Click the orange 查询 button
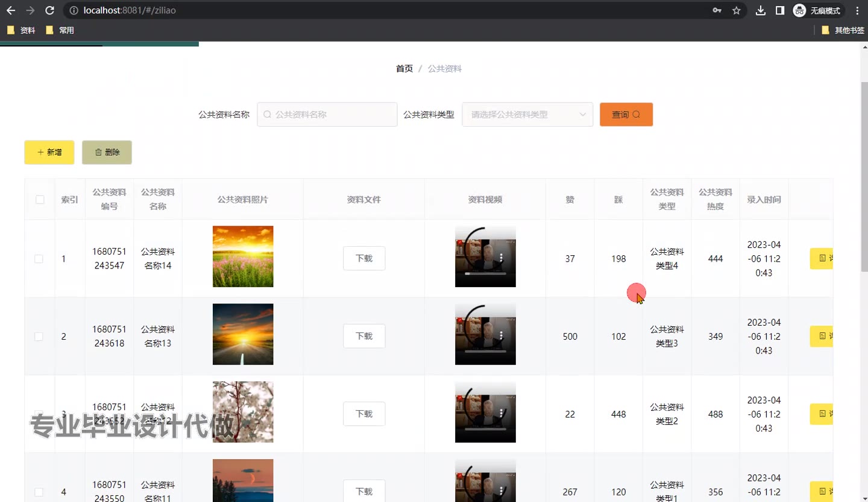The height and width of the screenshot is (502, 868). click(x=626, y=114)
